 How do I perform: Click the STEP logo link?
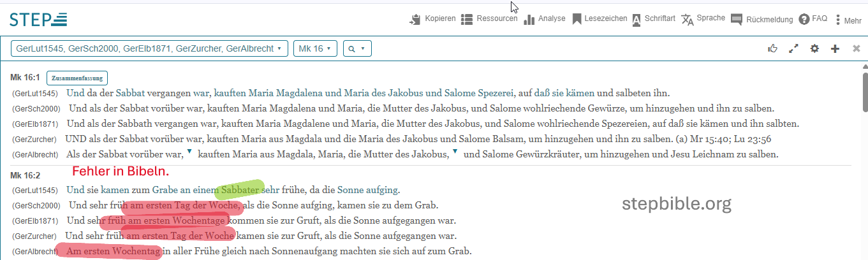click(38, 20)
